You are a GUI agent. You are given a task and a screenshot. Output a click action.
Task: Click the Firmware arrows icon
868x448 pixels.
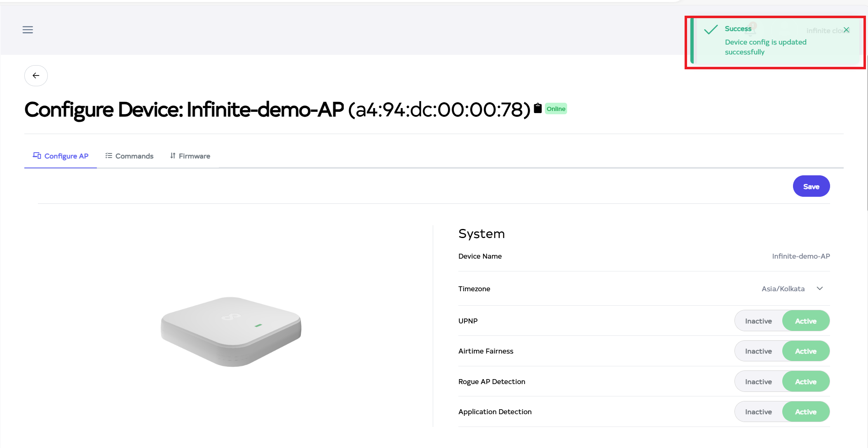173,156
